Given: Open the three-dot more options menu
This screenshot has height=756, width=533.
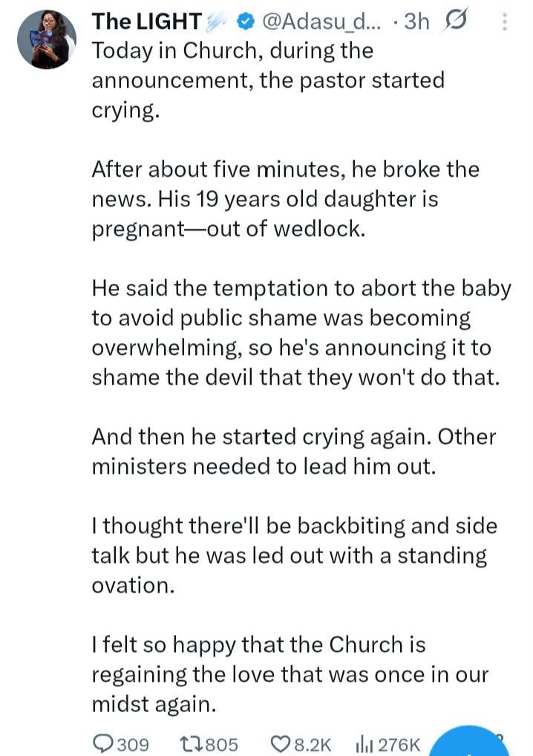Looking at the screenshot, I should coord(506,22).
